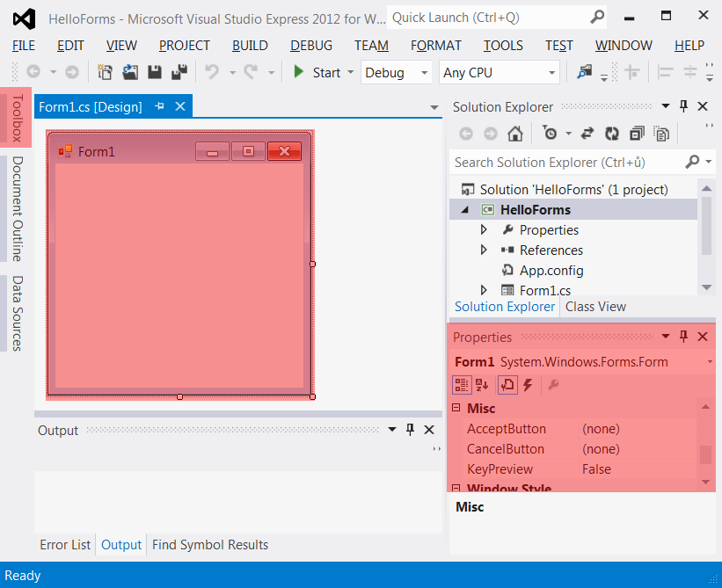Open the Error List panel
Image resolution: width=722 pixels, height=588 pixels.
(x=64, y=545)
